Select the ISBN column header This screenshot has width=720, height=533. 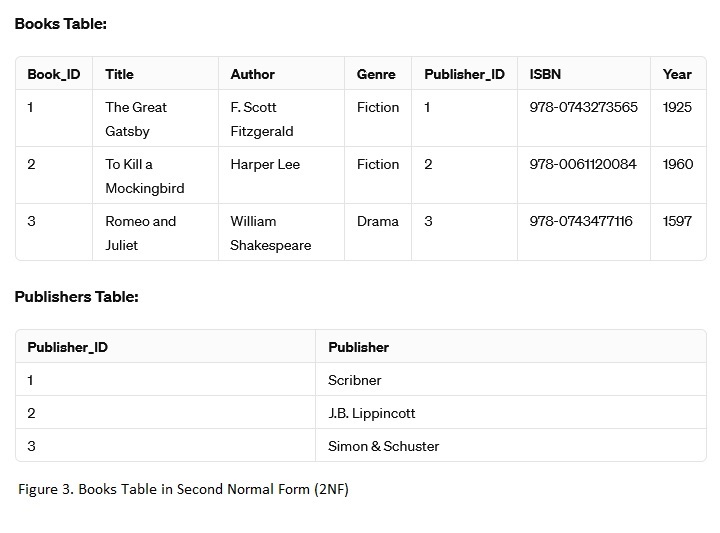546,74
